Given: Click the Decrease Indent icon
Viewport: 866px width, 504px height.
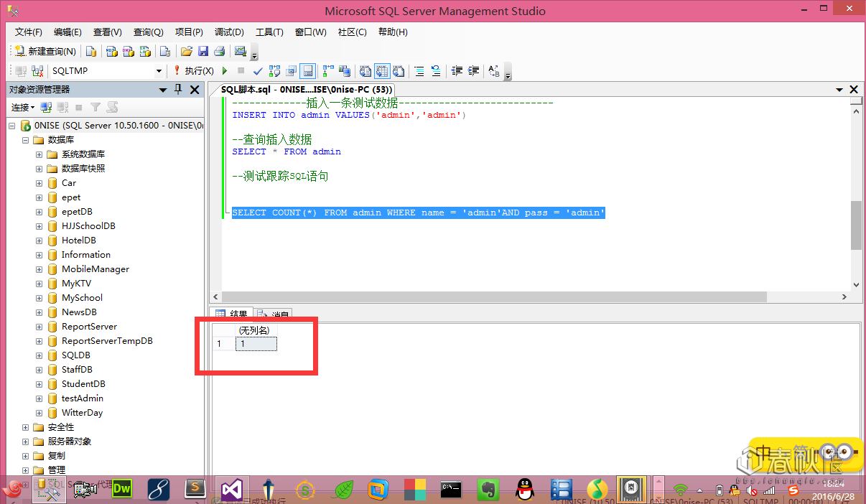Looking at the screenshot, I should (457, 71).
